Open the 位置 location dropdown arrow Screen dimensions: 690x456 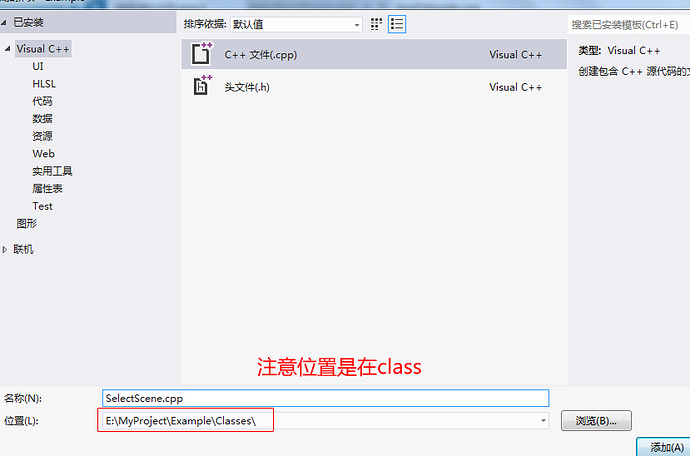pos(543,421)
